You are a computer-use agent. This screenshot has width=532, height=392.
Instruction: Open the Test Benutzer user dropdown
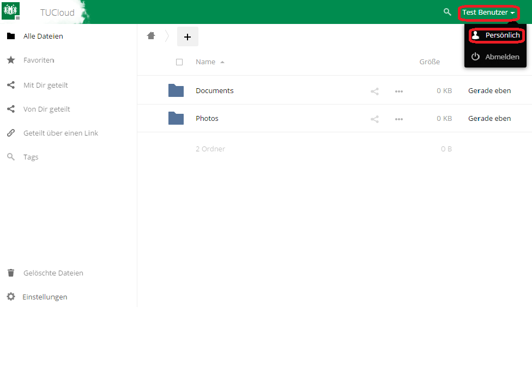(488, 13)
